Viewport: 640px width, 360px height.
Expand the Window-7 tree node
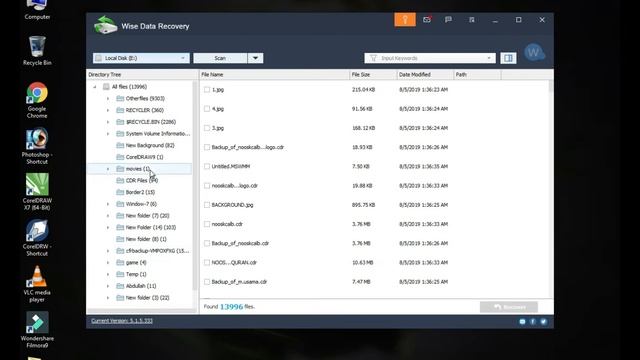(108, 204)
